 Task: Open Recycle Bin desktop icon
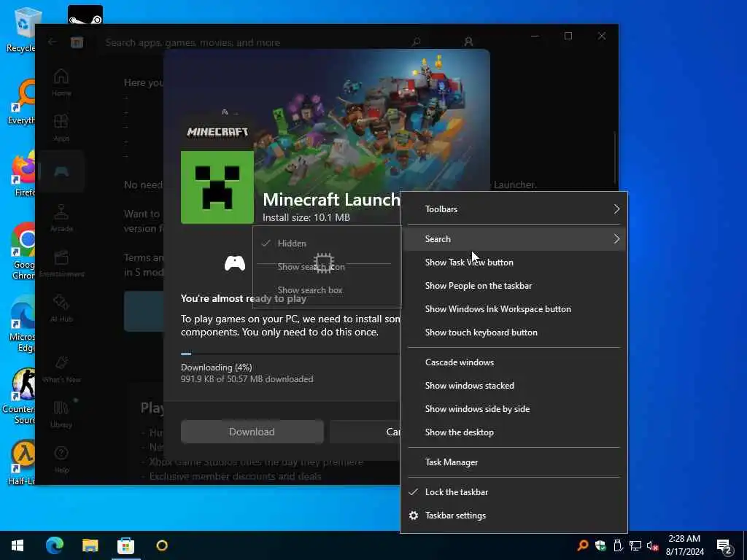(x=21, y=29)
